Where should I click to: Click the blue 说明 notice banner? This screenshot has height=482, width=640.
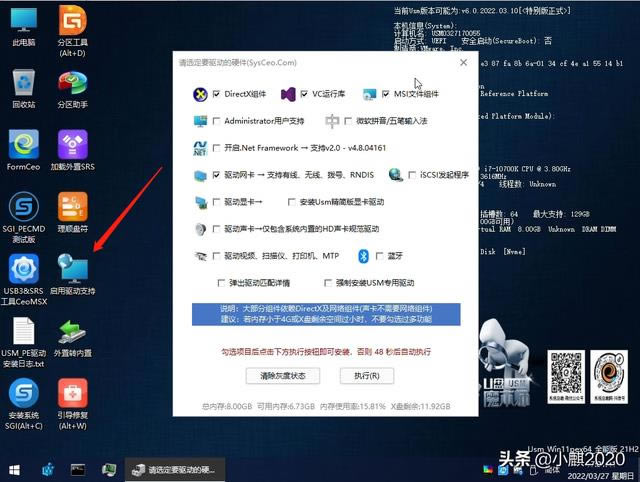(x=326, y=314)
